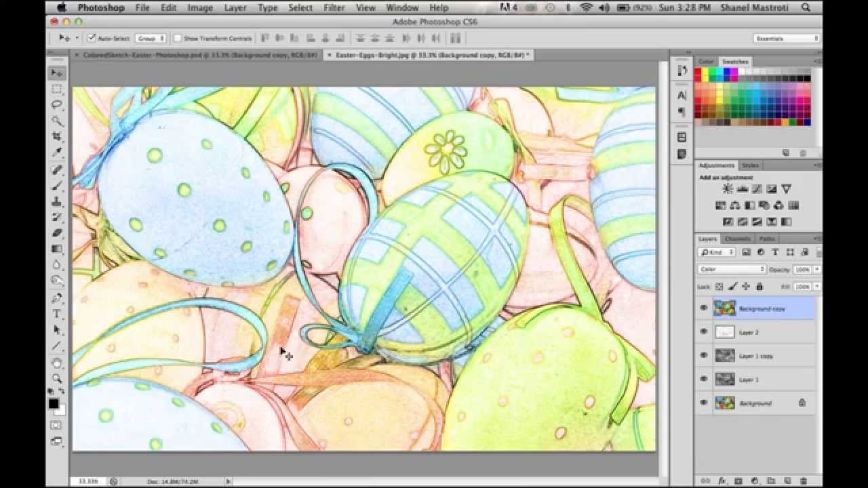Select the Rectangular Marquee tool
The height and width of the screenshot is (488, 868).
[x=57, y=89]
